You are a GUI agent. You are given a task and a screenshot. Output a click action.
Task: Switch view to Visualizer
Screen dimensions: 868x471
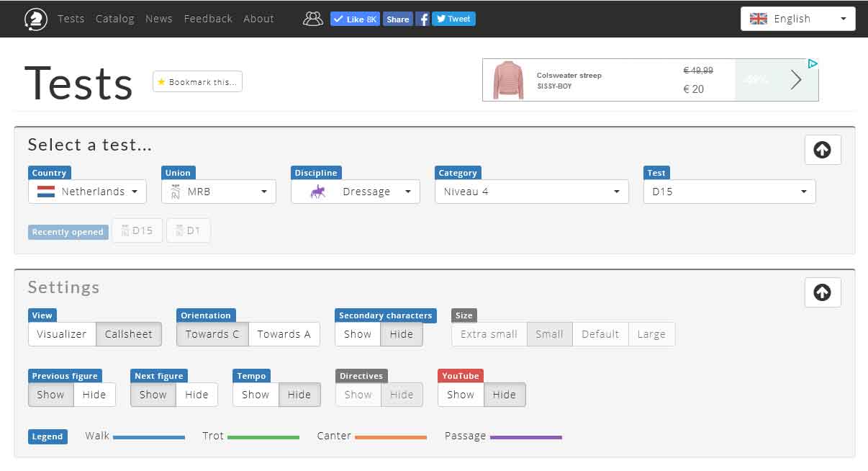(62, 334)
